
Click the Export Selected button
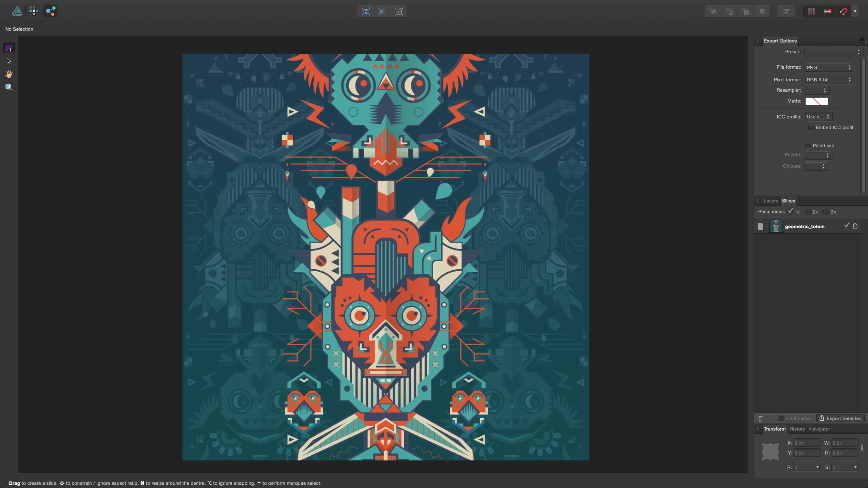pyautogui.click(x=840, y=418)
